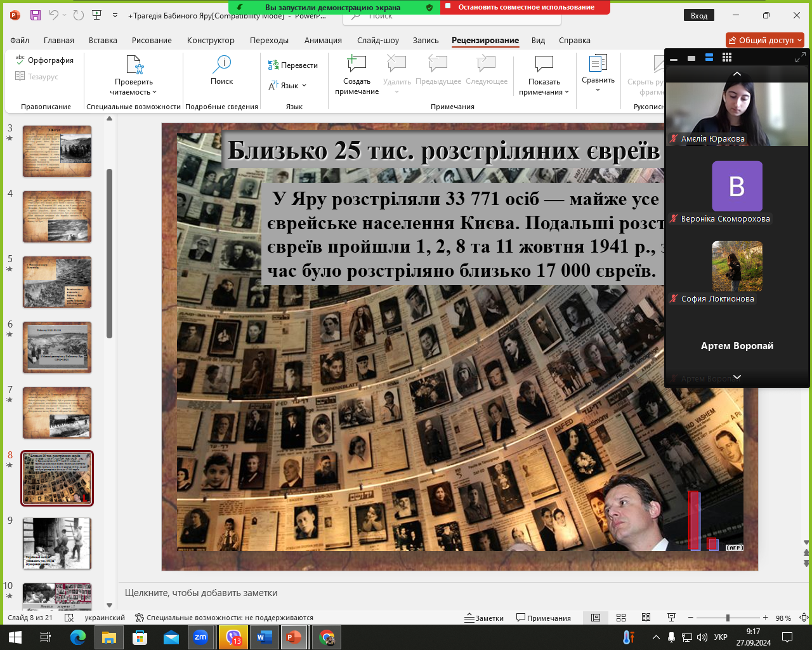The width and height of the screenshot is (812, 650).
Task: Switch to Slide Sorter view
Action: coord(621,618)
